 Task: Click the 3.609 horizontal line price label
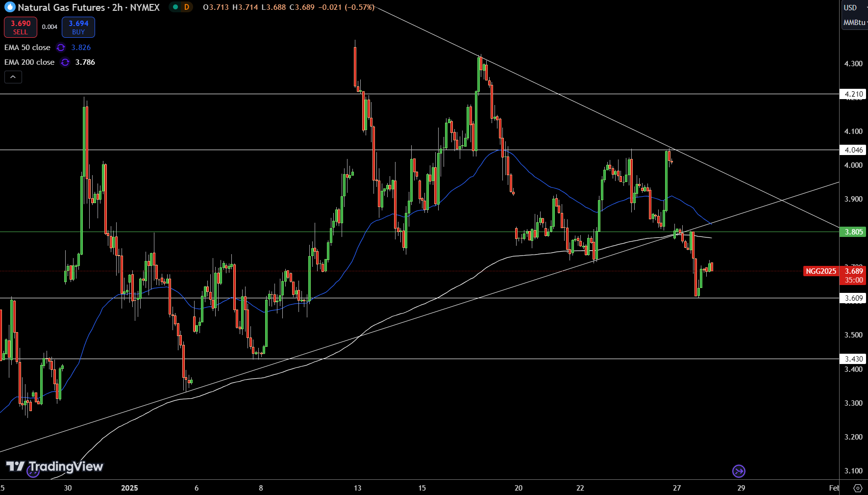[x=853, y=298]
